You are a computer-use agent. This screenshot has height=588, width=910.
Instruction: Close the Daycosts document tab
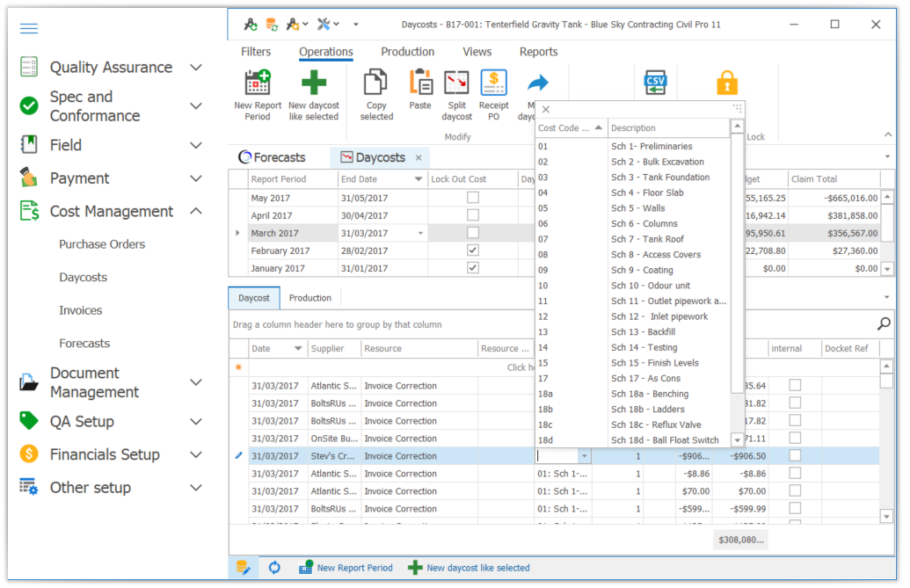[x=419, y=157]
